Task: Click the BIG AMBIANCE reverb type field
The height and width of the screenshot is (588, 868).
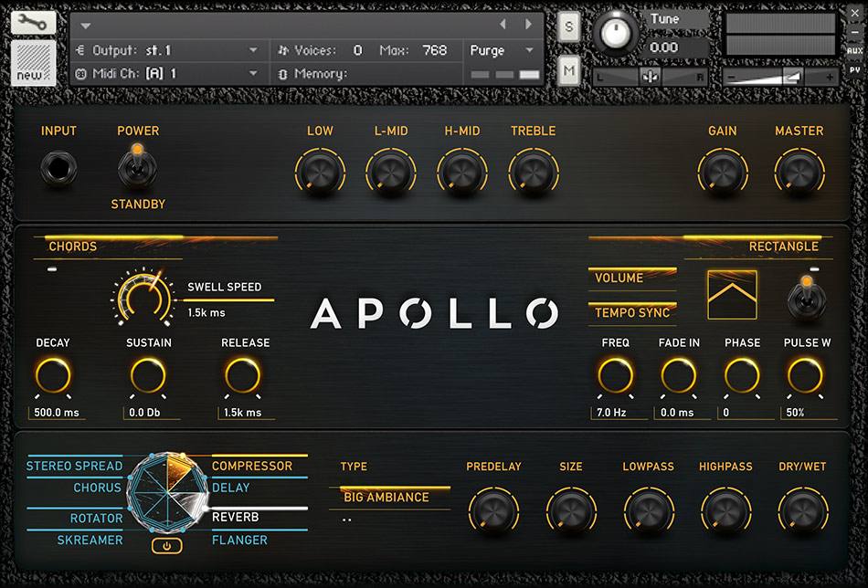Action: pyautogui.click(x=387, y=498)
